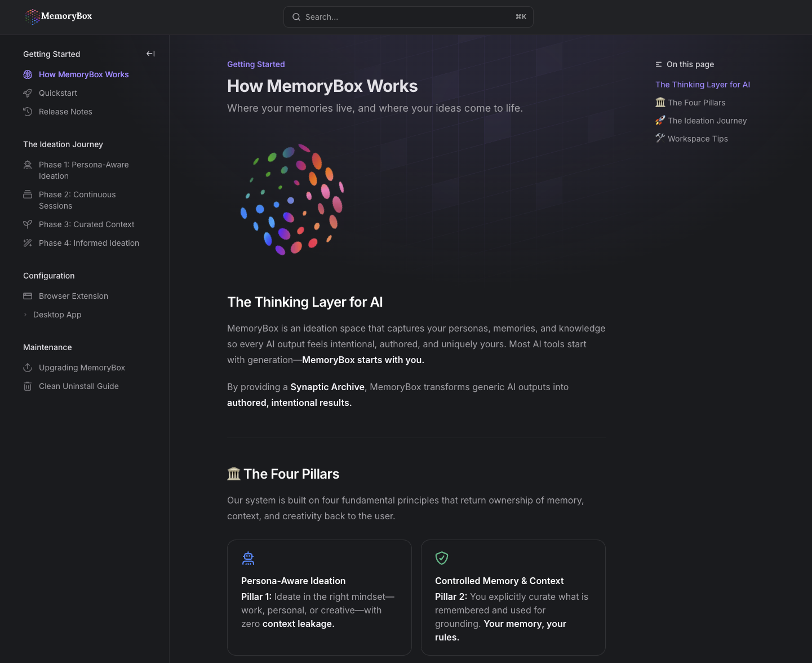
Task: Jump to Workspace Tips in page outline
Action: pos(698,139)
